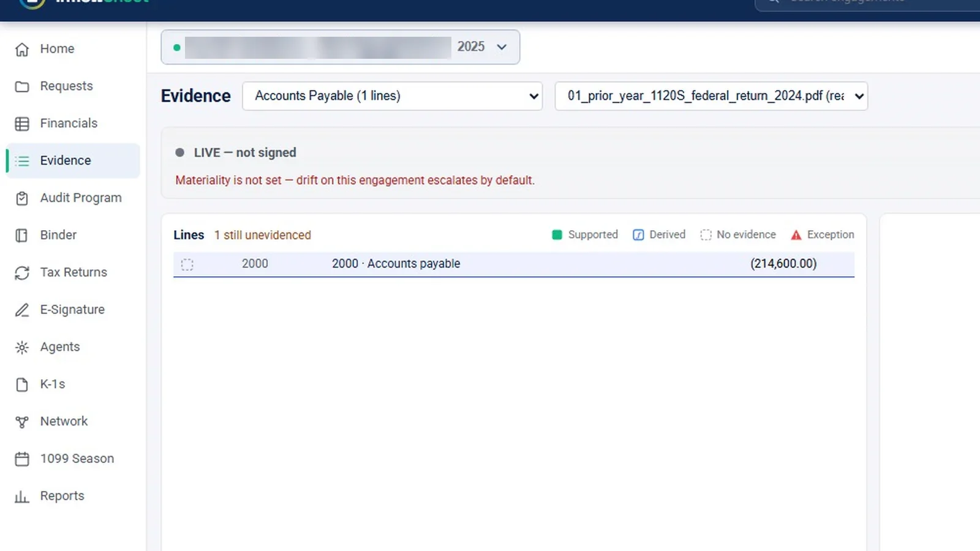
Task: Click the Requests folder icon
Action: (x=22, y=86)
